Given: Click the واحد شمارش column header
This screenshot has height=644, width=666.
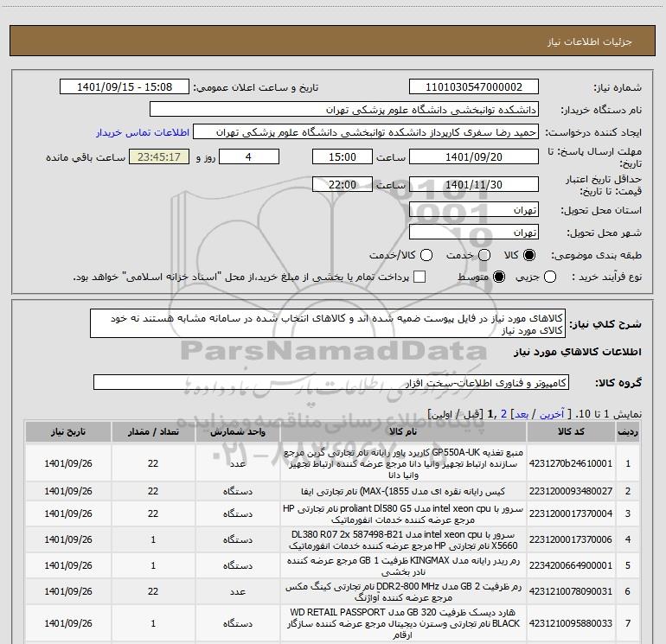Looking at the screenshot, I should coord(238,431).
